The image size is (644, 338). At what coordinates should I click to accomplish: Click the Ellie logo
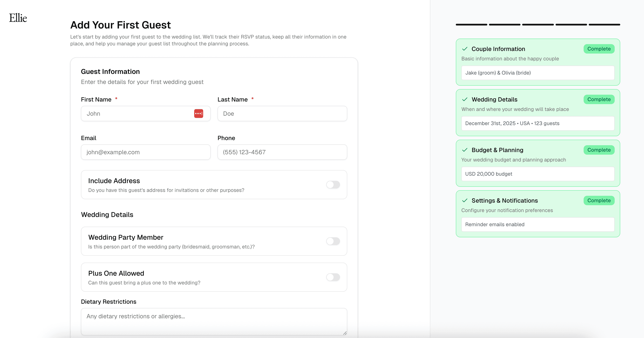(x=18, y=18)
